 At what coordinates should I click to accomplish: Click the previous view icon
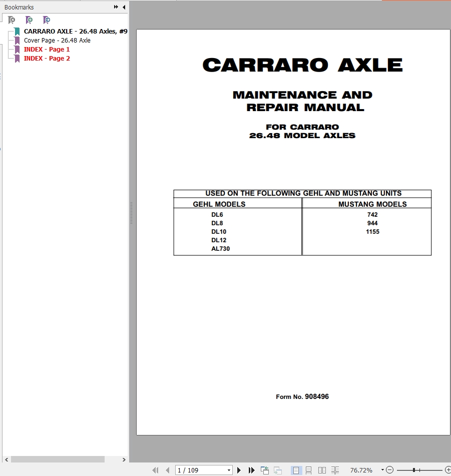point(265,470)
